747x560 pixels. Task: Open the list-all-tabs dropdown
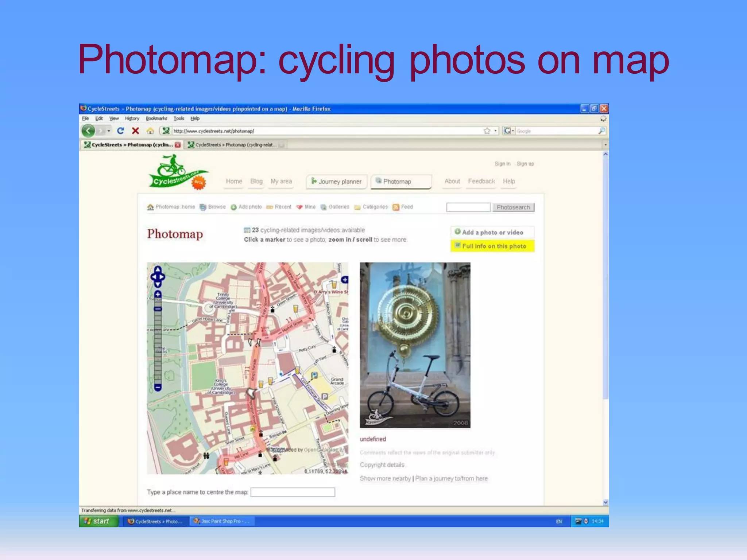click(605, 145)
